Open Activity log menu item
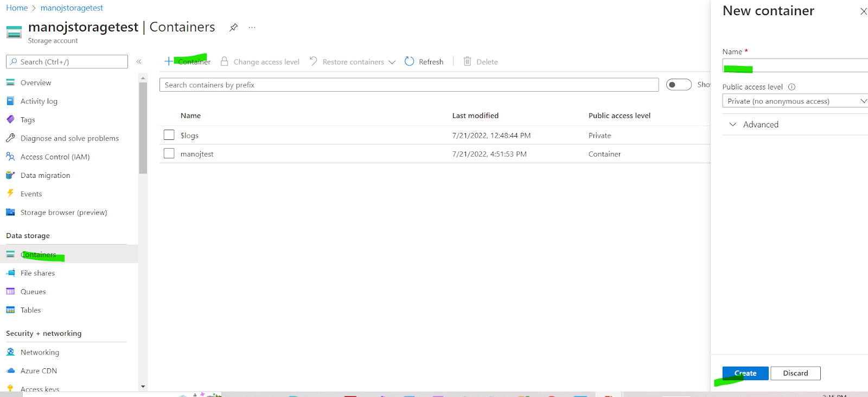This screenshot has width=868, height=397. point(39,101)
